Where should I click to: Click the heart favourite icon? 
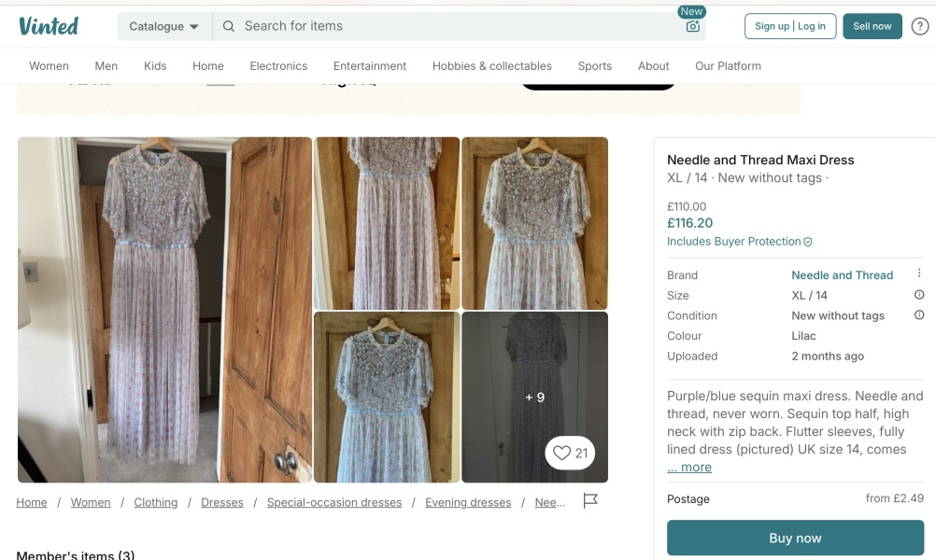[x=561, y=454]
